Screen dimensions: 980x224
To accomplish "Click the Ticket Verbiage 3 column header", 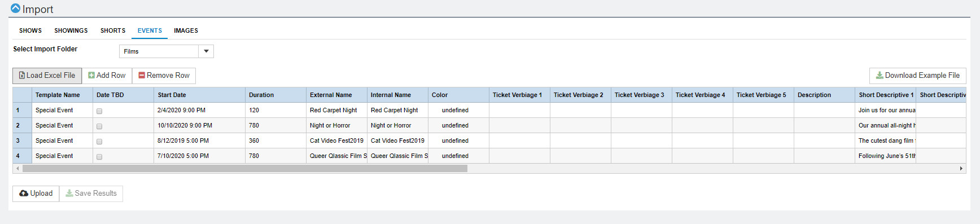I will [x=641, y=95].
